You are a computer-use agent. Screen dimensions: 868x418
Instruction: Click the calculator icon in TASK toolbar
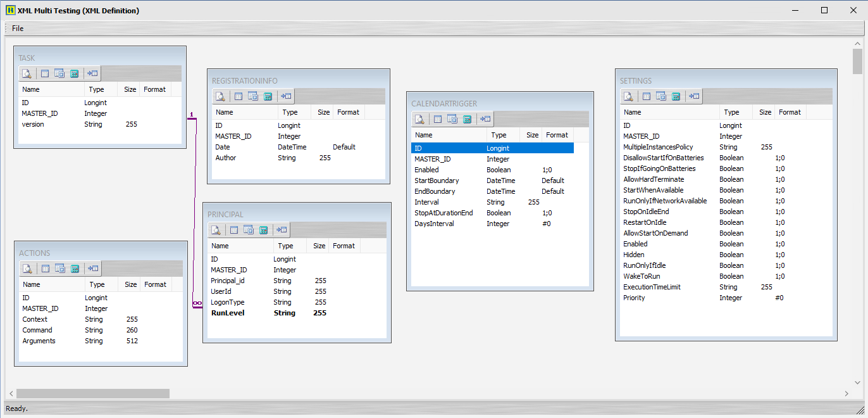[74, 73]
